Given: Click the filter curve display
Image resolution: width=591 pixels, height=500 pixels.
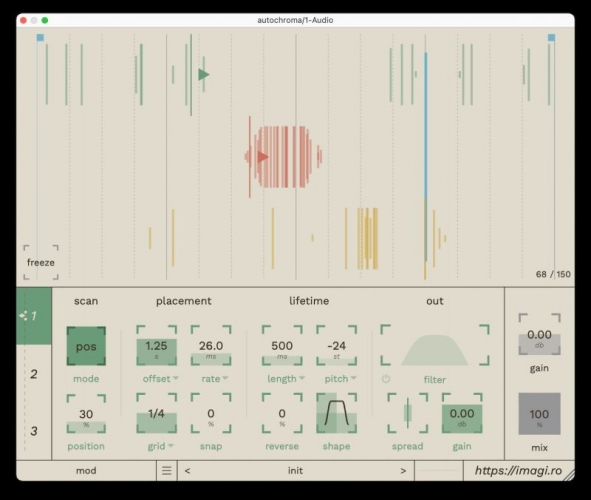Looking at the screenshot, I should click(435, 345).
